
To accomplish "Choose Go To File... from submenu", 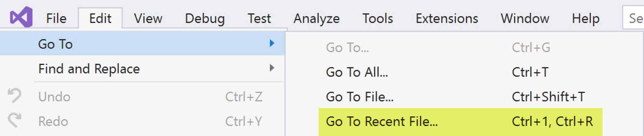I will (x=360, y=97).
